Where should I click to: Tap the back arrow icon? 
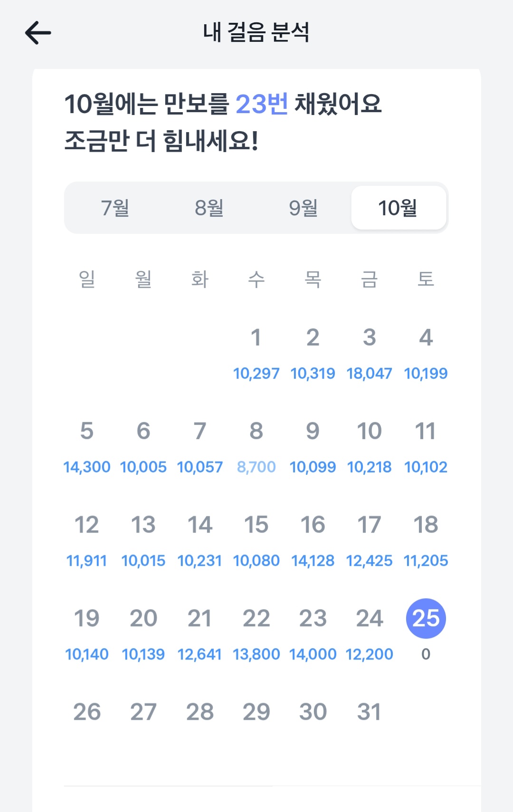coord(38,33)
